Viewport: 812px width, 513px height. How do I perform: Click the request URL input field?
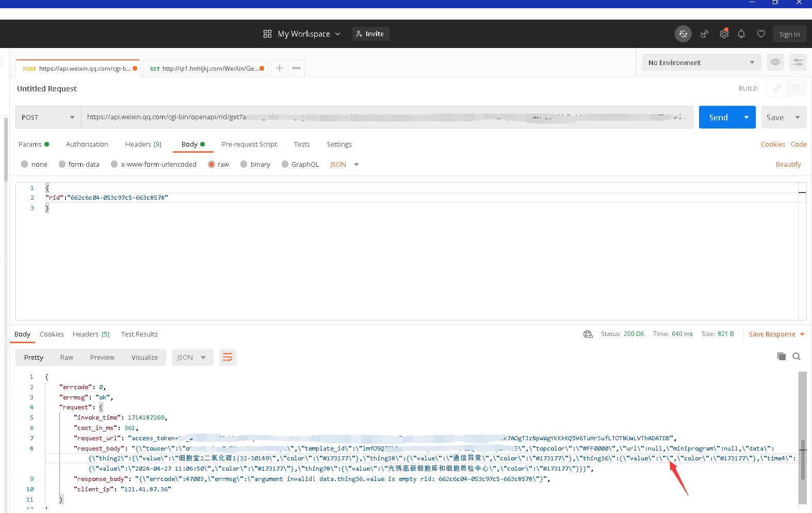tap(387, 117)
